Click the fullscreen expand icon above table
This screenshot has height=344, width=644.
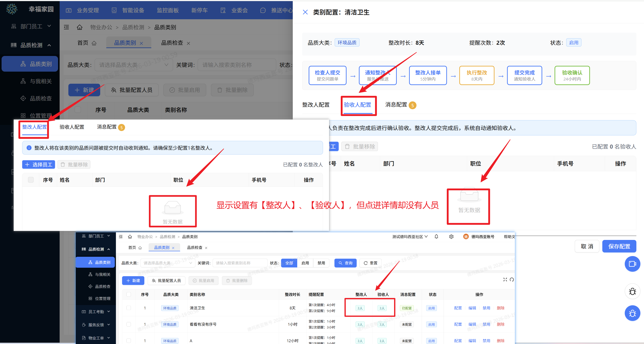pyautogui.click(x=505, y=279)
